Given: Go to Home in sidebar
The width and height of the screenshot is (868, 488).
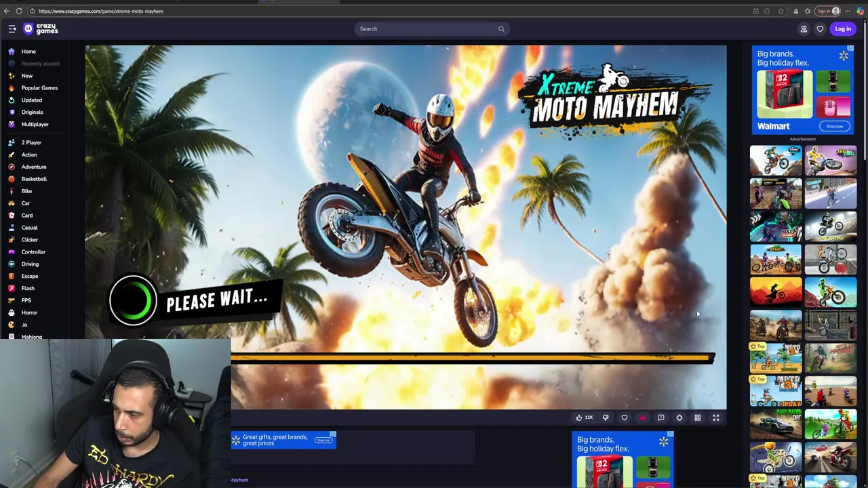Looking at the screenshot, I should (28, 52).
